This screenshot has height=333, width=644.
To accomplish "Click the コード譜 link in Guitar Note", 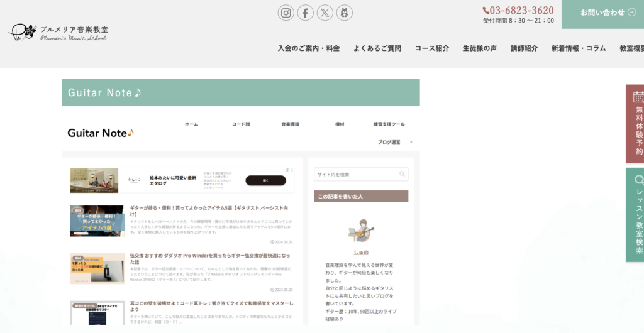I will click(241, 124).
